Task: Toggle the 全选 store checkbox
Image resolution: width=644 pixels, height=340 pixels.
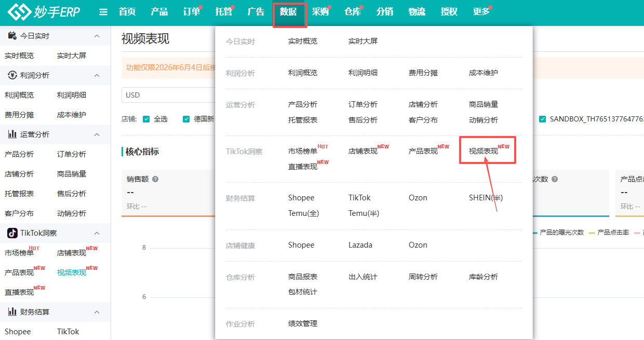Action: [146, 119]
